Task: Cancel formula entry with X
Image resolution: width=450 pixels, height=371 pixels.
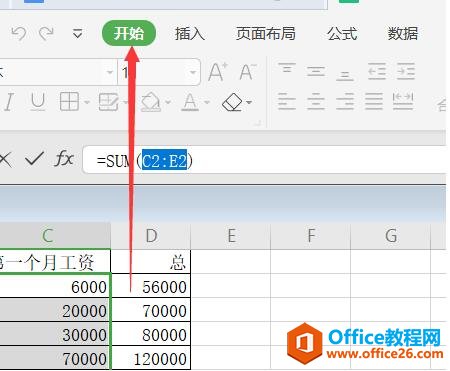Action: point(6,159)
